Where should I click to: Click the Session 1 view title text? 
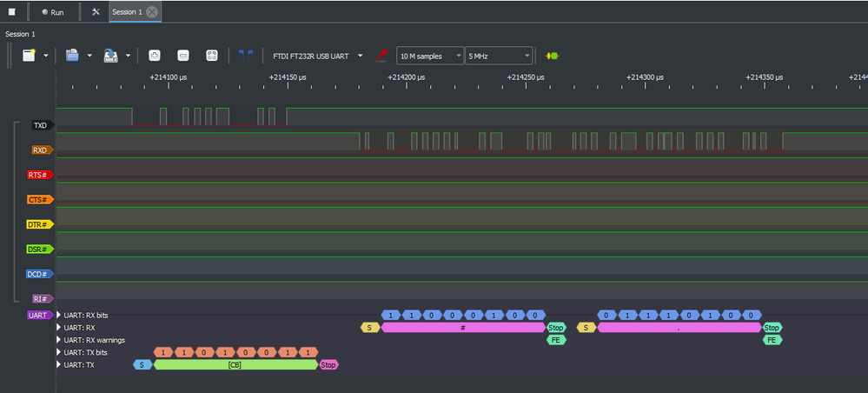[x=20, y=35]
